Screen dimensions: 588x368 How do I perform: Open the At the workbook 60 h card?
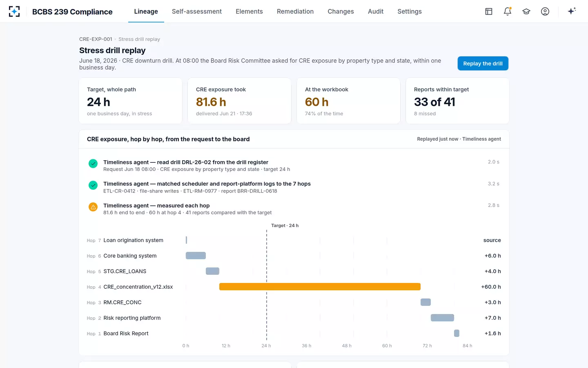tap(348, 101)
